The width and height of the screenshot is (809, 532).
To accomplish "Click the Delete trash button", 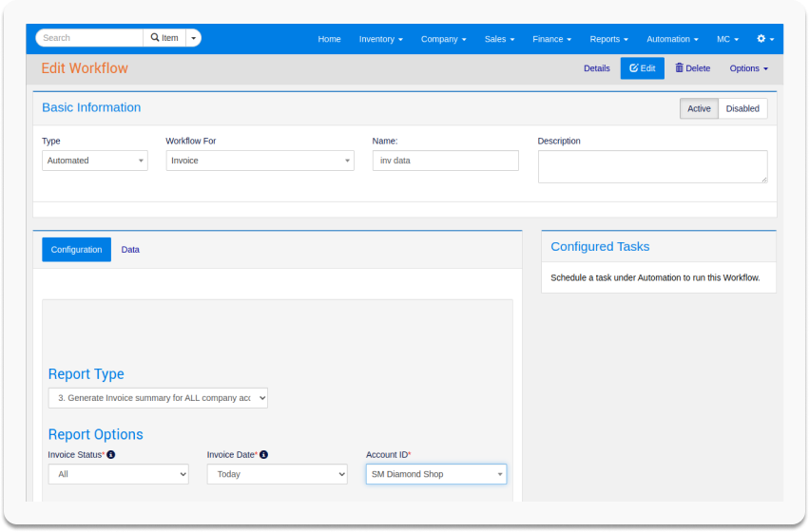I will coord(692,68).
